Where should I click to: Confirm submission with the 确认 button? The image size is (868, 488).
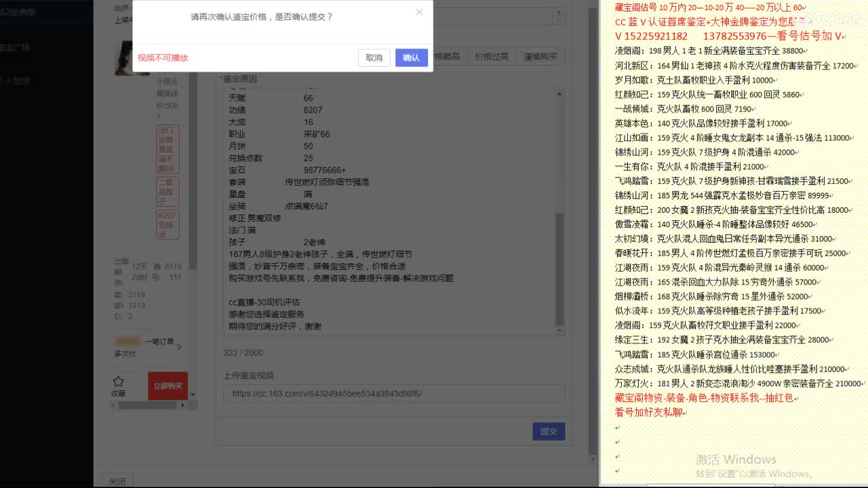point(412,58)
